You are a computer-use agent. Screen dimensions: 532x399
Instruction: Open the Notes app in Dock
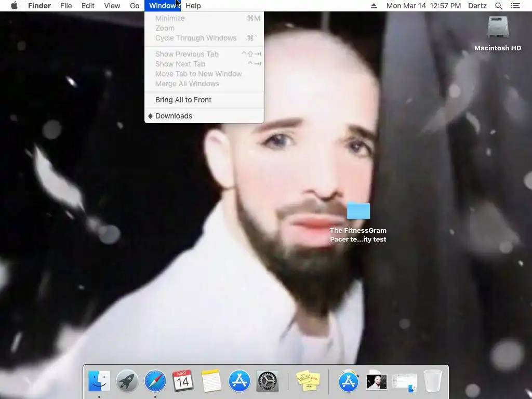coord(211,381)
